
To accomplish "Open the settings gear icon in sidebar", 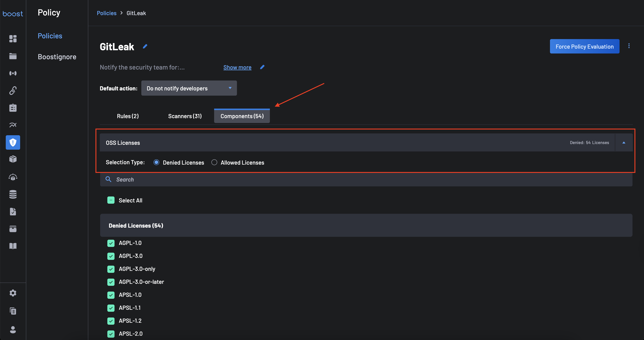I will 13,293.
